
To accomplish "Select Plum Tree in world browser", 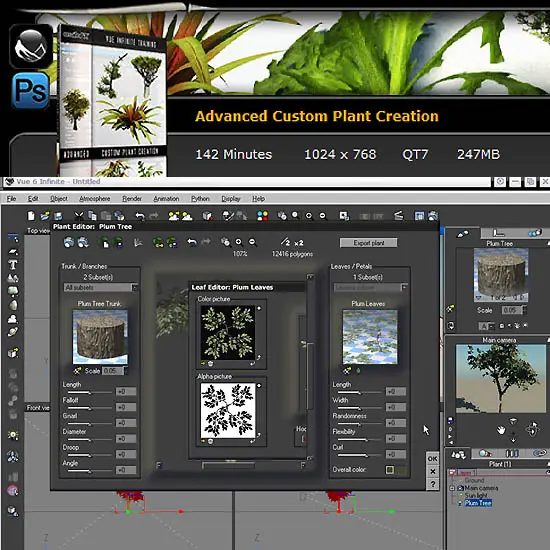I will tap(478, 503).
